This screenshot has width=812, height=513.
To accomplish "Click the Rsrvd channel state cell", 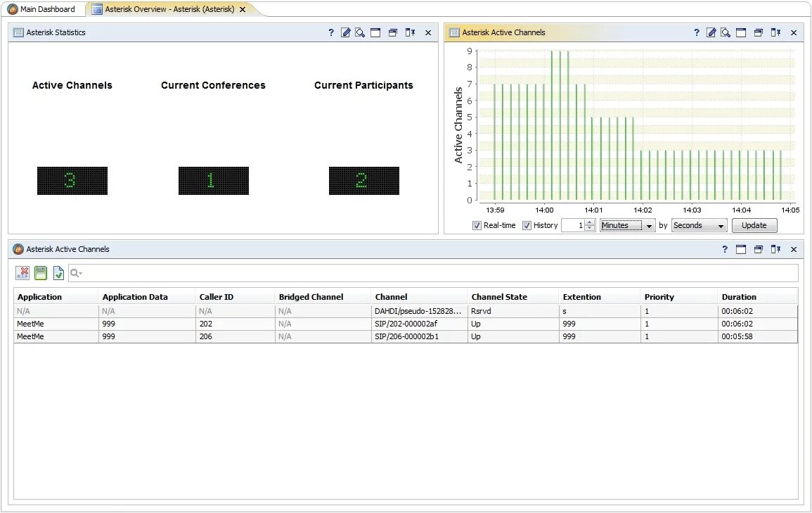I will 513,312.
